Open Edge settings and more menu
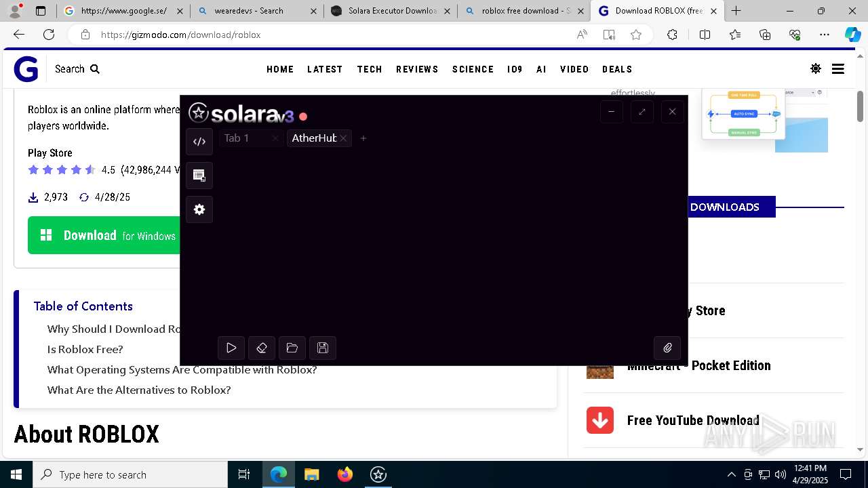 point(825,35)
